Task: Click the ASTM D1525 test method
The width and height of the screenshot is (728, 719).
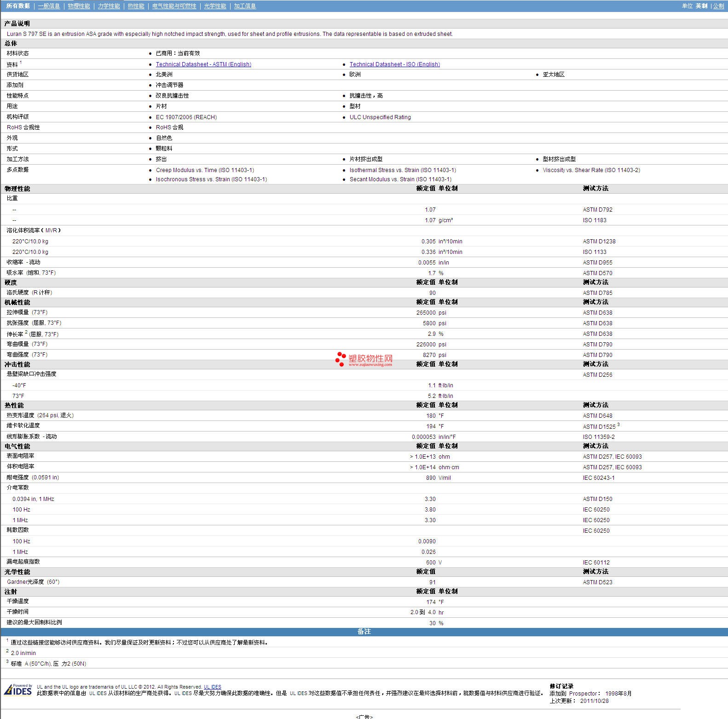Action: (599, 427)
